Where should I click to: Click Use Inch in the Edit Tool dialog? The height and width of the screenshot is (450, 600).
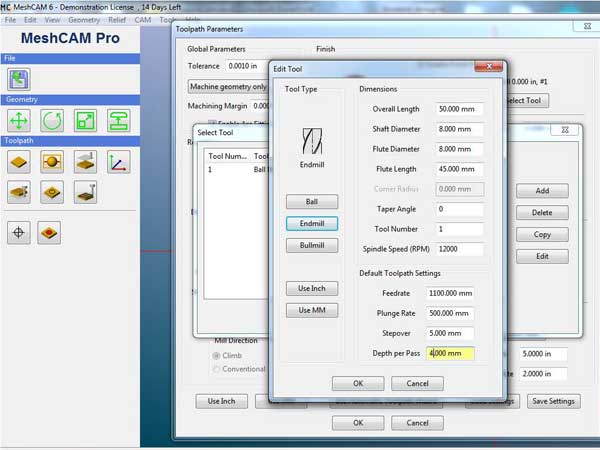[x=312, y=289]
